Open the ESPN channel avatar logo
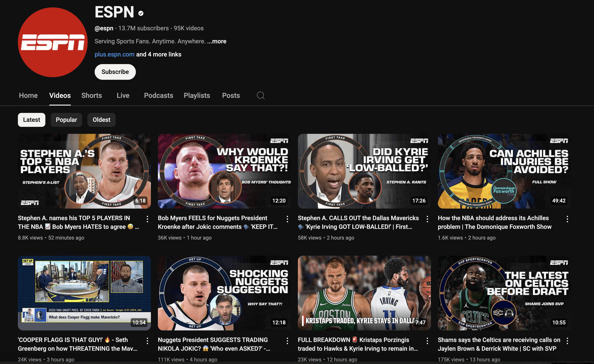594x364 pixels. click(x=53, y=42)
